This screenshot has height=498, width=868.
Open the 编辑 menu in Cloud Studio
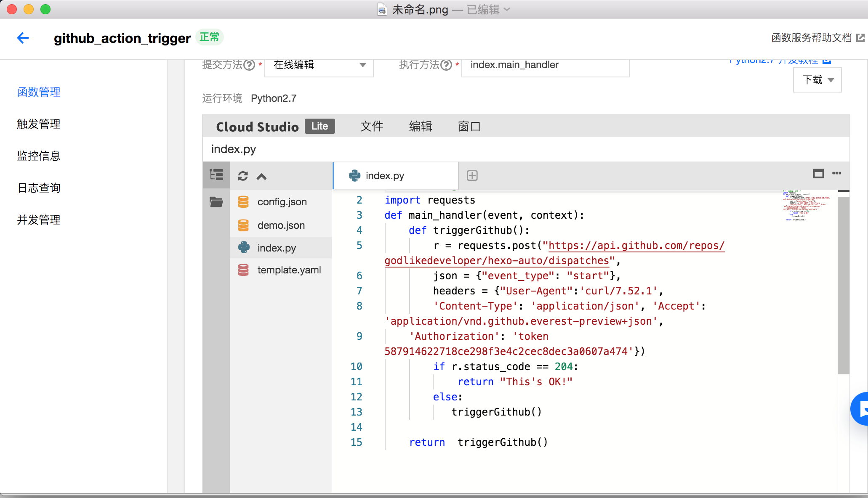click(x=421, y=126)
